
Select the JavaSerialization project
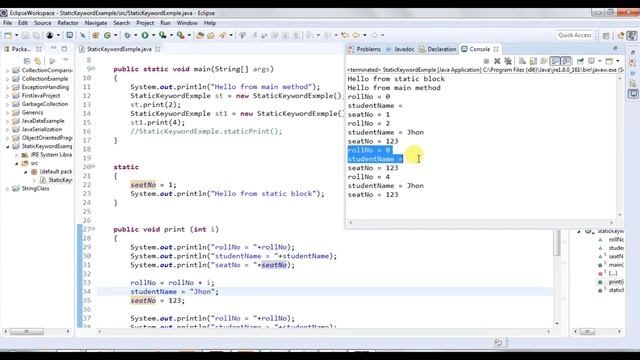[x=42, y=129]
